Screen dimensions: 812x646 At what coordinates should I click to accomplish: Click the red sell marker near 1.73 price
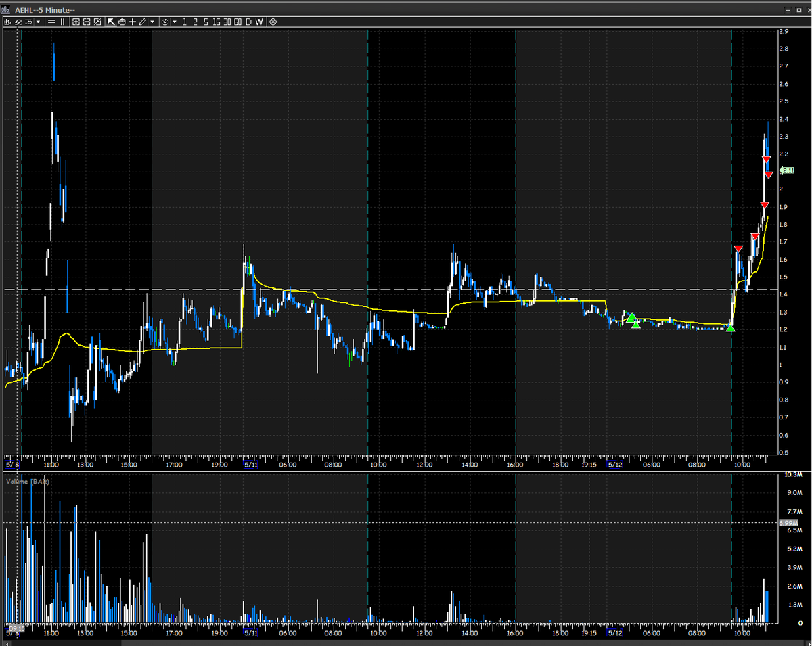754,236
